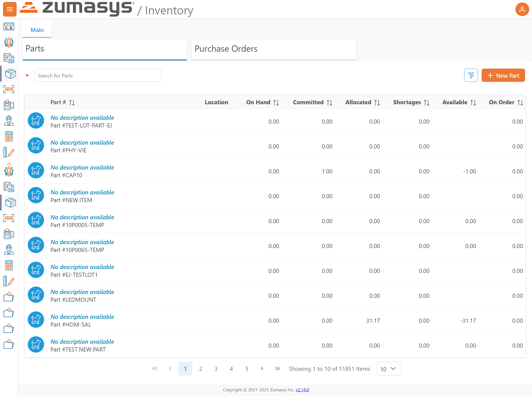
Task: Sort table by Part # column
Action: pyautogui.click(x=72, y=103)
